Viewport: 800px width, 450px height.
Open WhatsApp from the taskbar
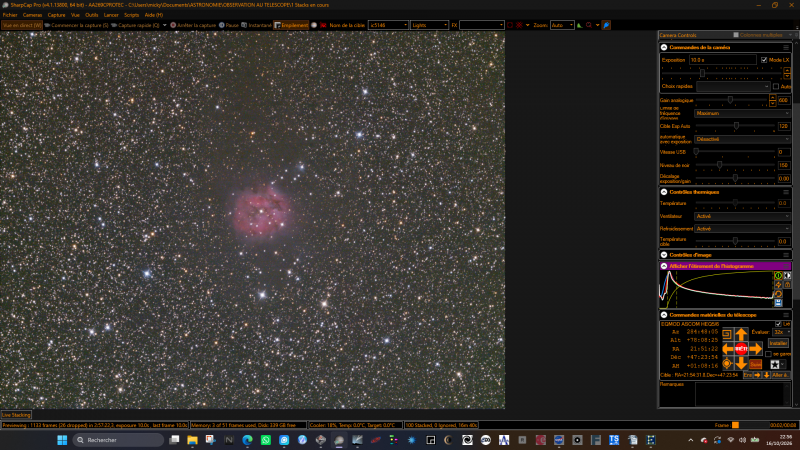click(x=266, y=440)
